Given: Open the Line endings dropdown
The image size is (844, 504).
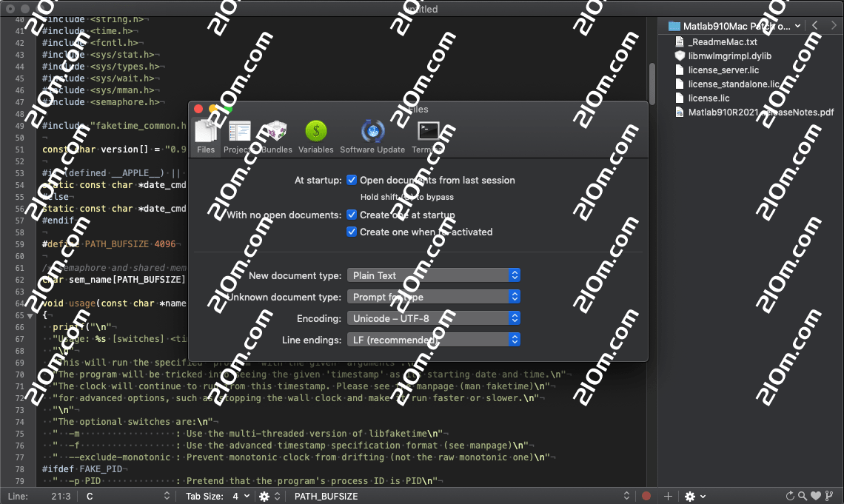Looking at the screenshot, I should point(434,340).
